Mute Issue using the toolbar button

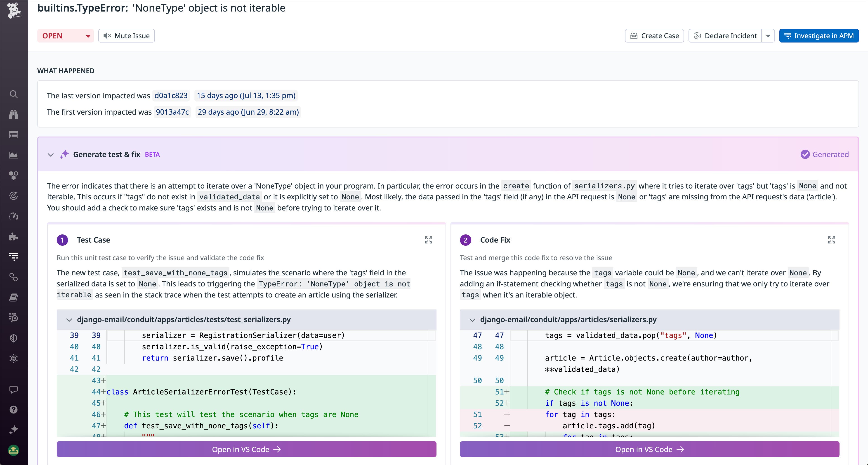click(126, 35)
